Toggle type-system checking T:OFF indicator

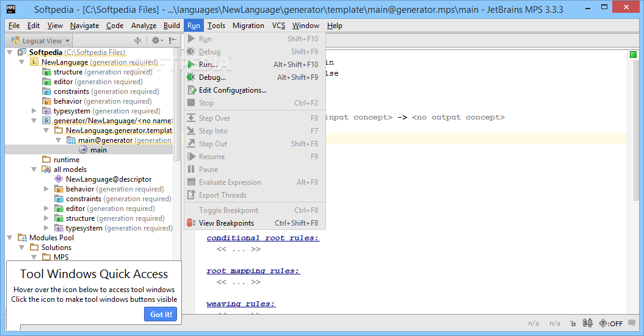tap(611, 323)
